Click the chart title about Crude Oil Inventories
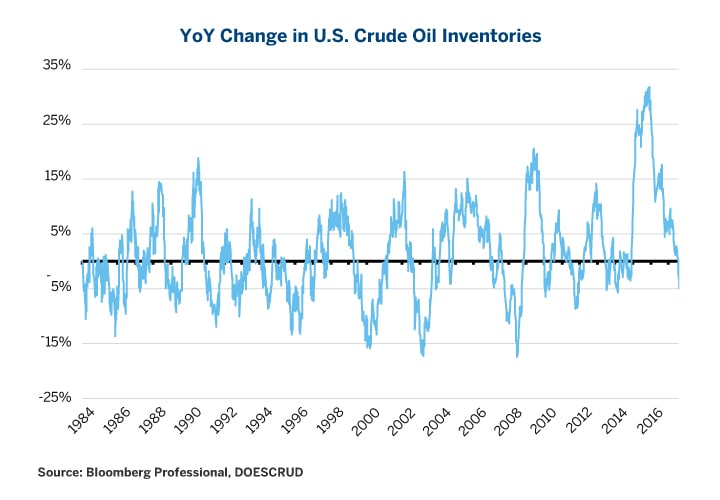Image resolution: width=720 pixels, height=500 pixels. click(360, 35)
